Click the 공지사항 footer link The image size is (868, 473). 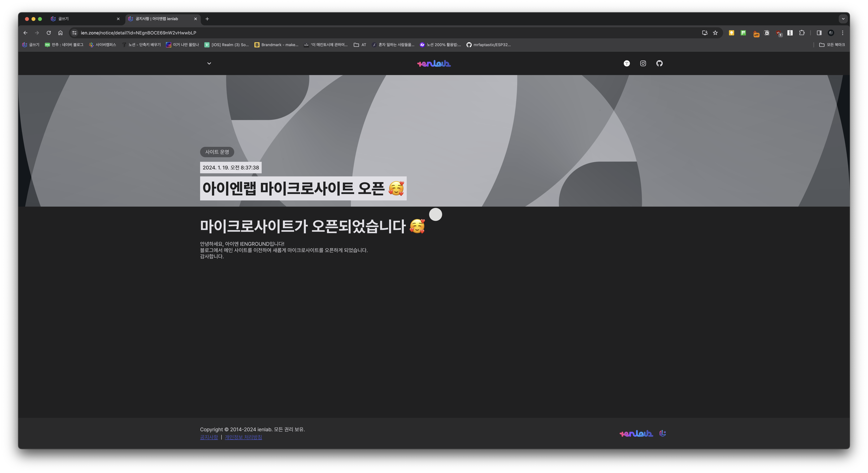[209, 437]
